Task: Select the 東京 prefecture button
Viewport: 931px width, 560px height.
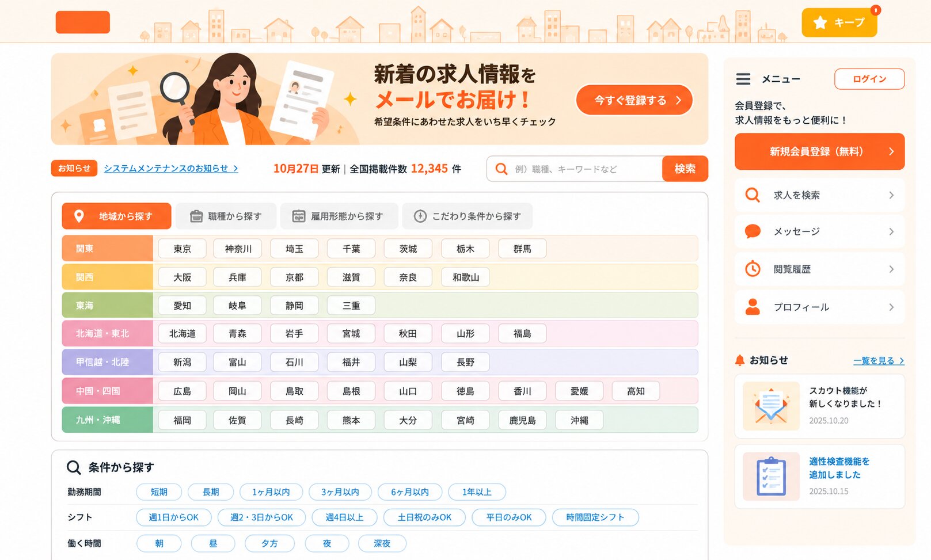Action: tap(182, 249)
